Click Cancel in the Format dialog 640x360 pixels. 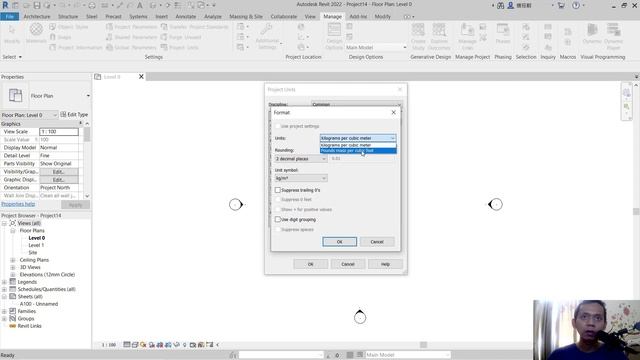pos(377,242)
